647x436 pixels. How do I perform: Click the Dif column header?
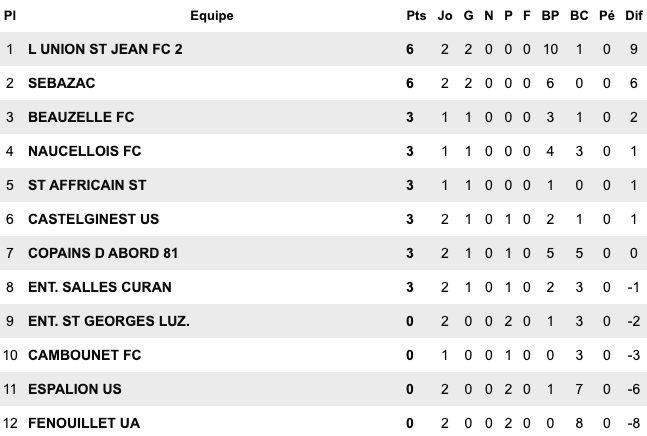[x=634, y=15]
